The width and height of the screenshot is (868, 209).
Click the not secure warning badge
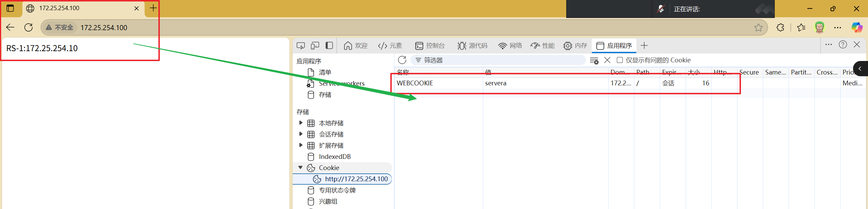click(60, 27)
